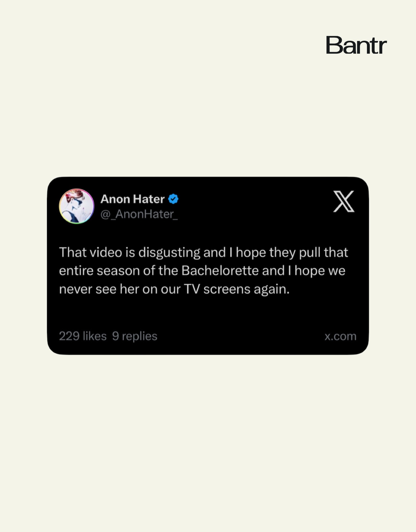The width and height of the screenshot is (416, 532).
Task: Click the blue verified checkmark badge
Action: [x=173, y=199]
